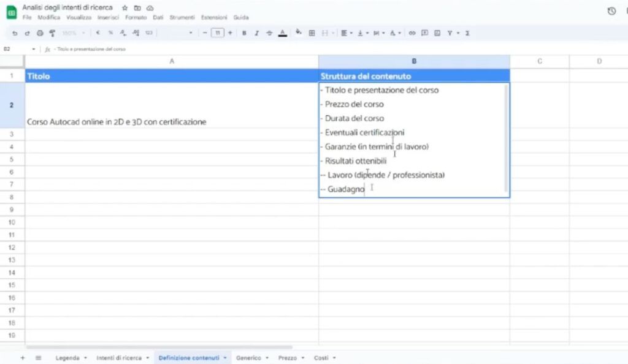Image resolution: width=628 pixels, height=364 pixels.
Task: Open the Guida menu
Action: tap(241, 17)
